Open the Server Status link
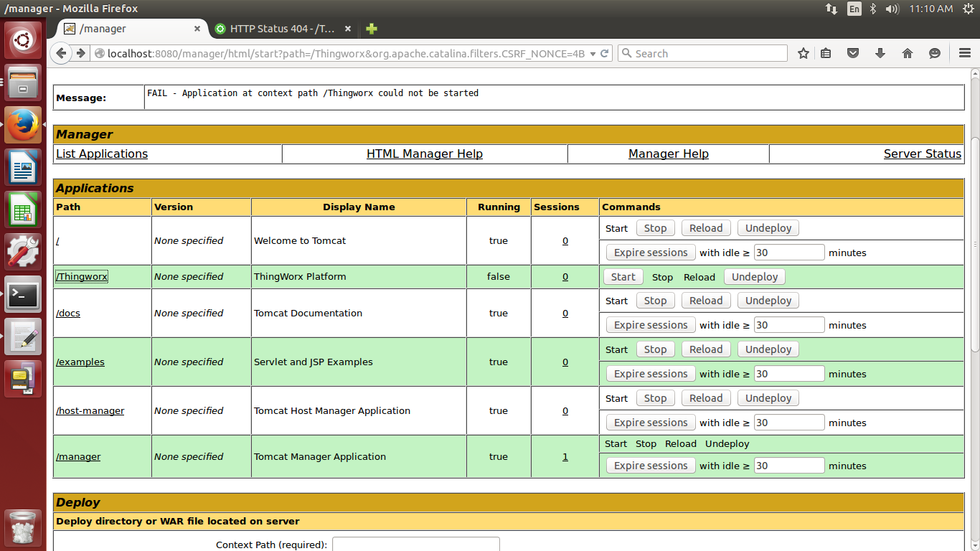Image resolution: width=980 pixels, height=551 pixels. [x=923, y=154]
